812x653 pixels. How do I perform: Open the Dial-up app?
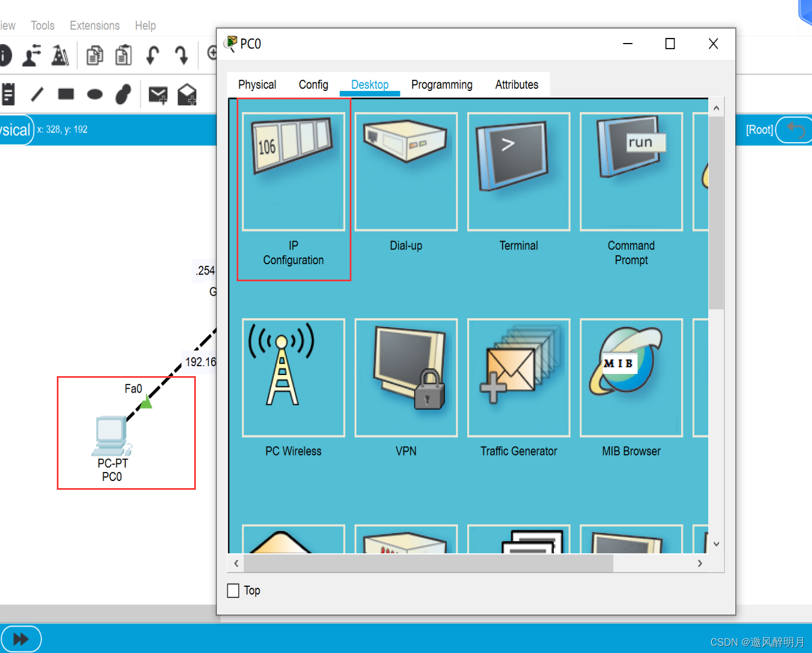406,172
